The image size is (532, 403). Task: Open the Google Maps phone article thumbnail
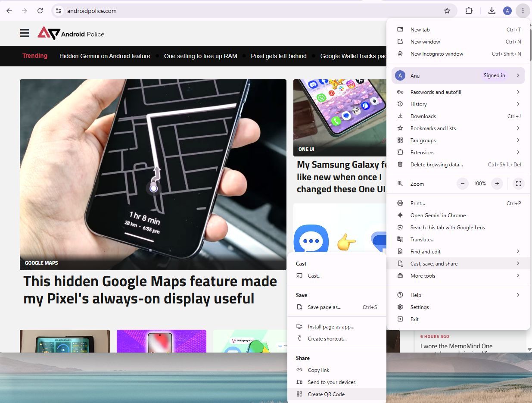[x=153, y=175]
